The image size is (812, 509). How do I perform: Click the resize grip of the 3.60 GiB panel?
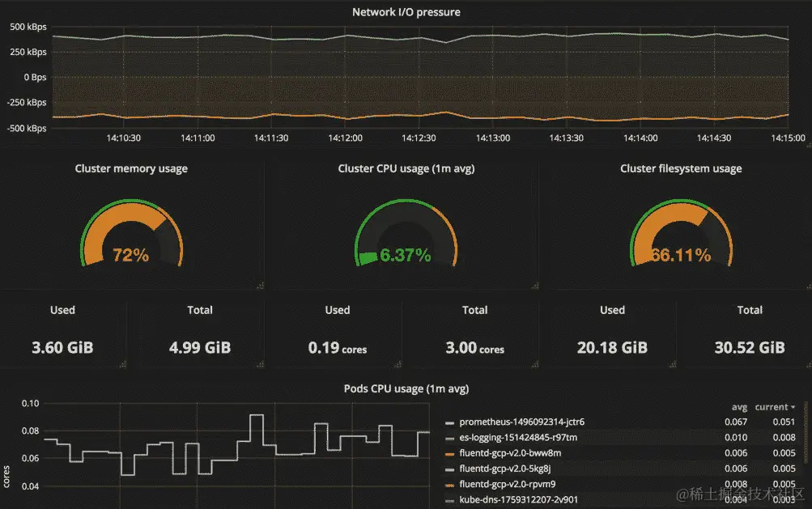point(123,364)
